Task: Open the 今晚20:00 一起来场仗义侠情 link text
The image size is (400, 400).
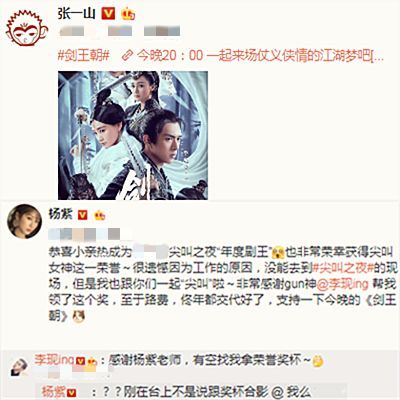Action: coord(261,55)
